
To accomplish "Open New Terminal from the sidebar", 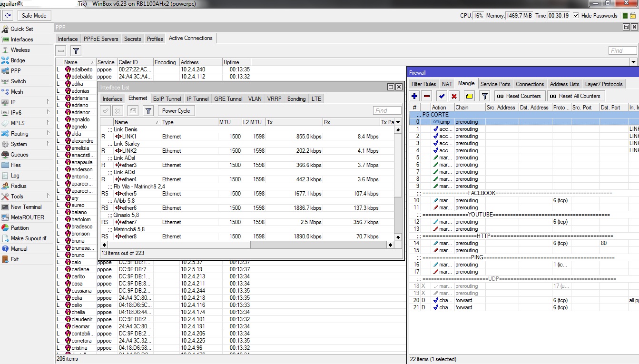I will (x=26, y=207).
